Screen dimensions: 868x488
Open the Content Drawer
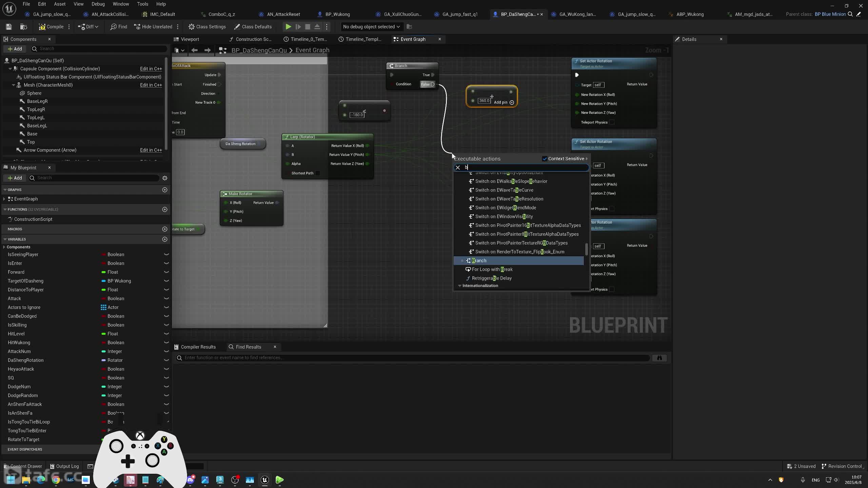point(23,466)
